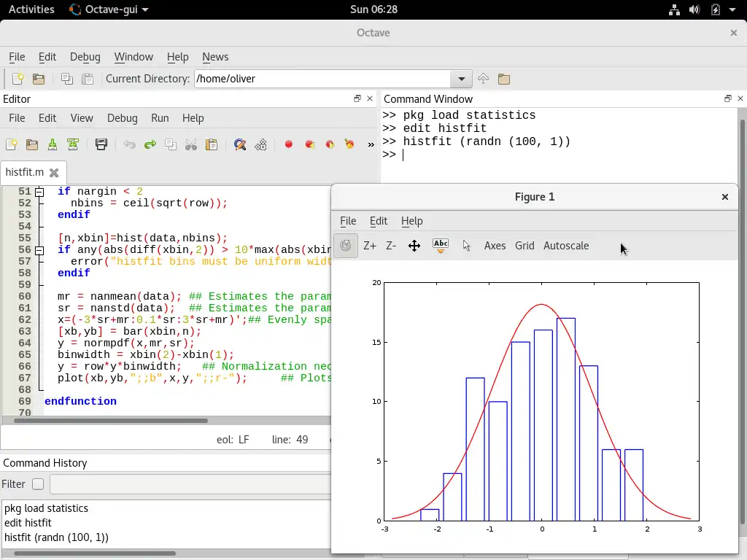747x560 pixels.
Task: Select the histfit.m editor tab
Action: [x=24, y=172]
